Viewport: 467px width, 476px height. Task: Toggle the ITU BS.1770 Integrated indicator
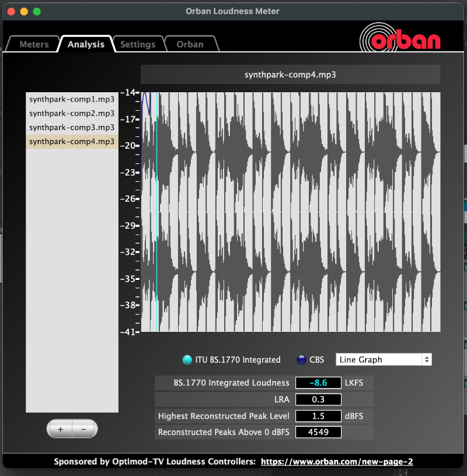coord(187,360)
